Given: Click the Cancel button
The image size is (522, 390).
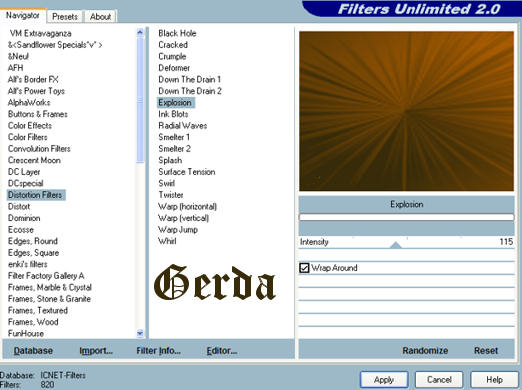Looking at the screenshot, I should point(439,380).
